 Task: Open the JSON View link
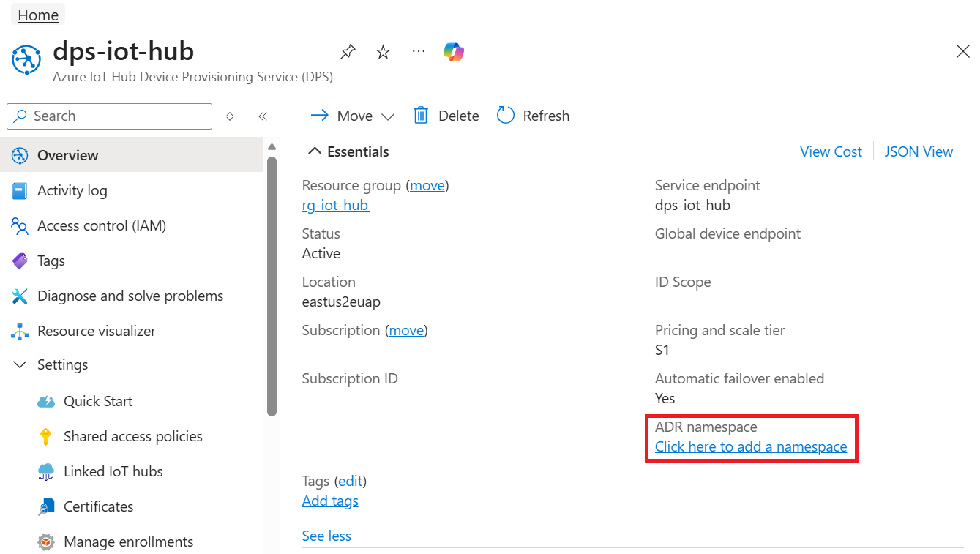[919, 151]
